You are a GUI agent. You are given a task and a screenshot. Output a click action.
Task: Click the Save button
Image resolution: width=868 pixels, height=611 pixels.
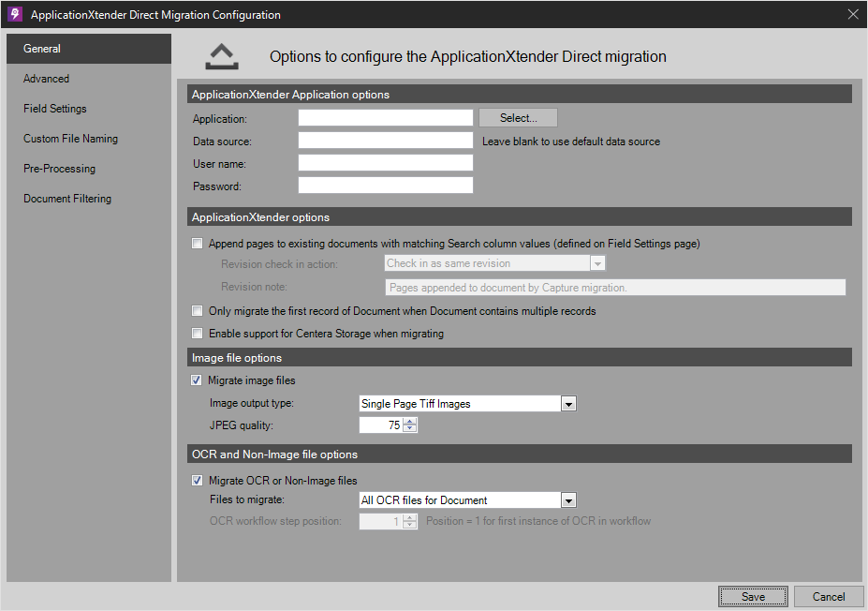coord(753,596)
